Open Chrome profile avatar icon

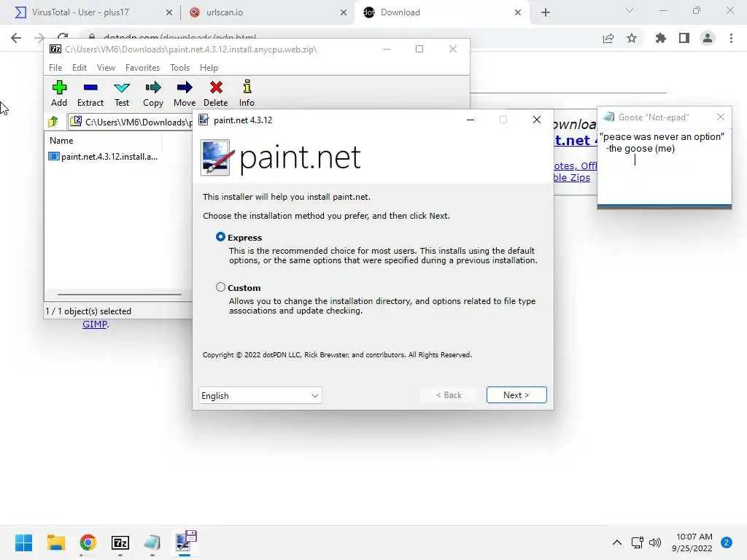click(708, 38)
